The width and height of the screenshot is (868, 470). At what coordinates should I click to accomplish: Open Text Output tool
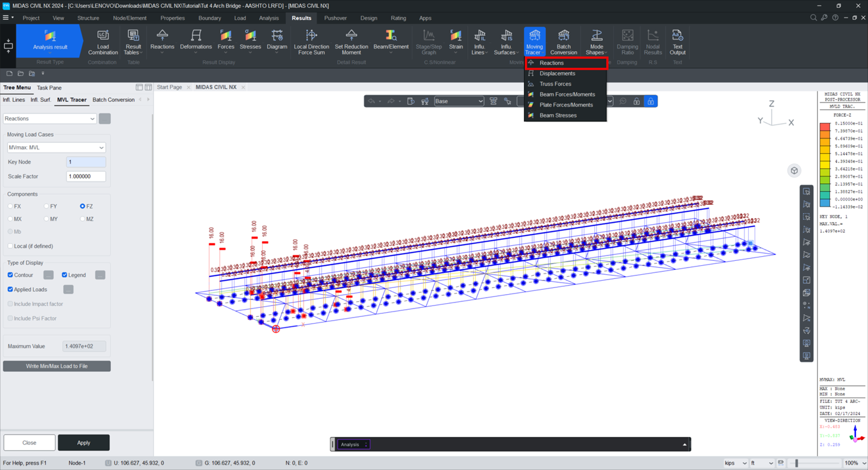(x=678, y=42)
